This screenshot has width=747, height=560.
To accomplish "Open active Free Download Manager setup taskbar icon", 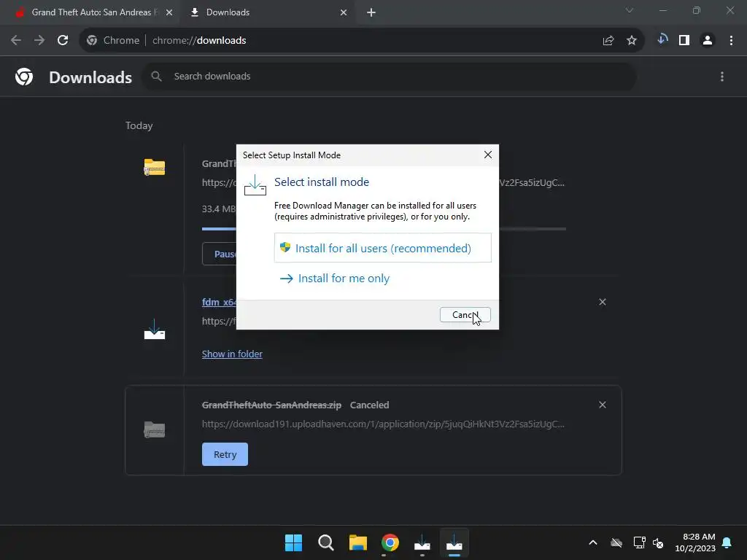I will click(454, 542).
